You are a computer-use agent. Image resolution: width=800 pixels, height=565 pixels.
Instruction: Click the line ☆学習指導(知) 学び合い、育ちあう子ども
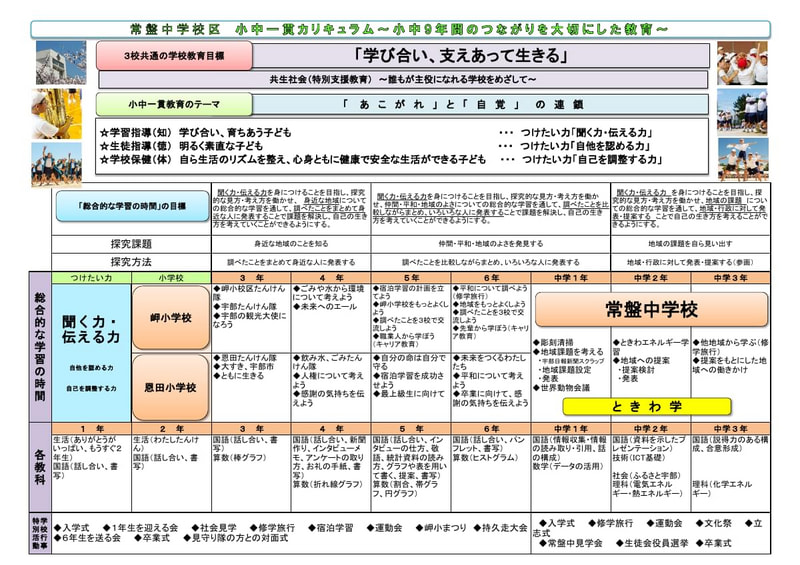[x=195, y=133]
